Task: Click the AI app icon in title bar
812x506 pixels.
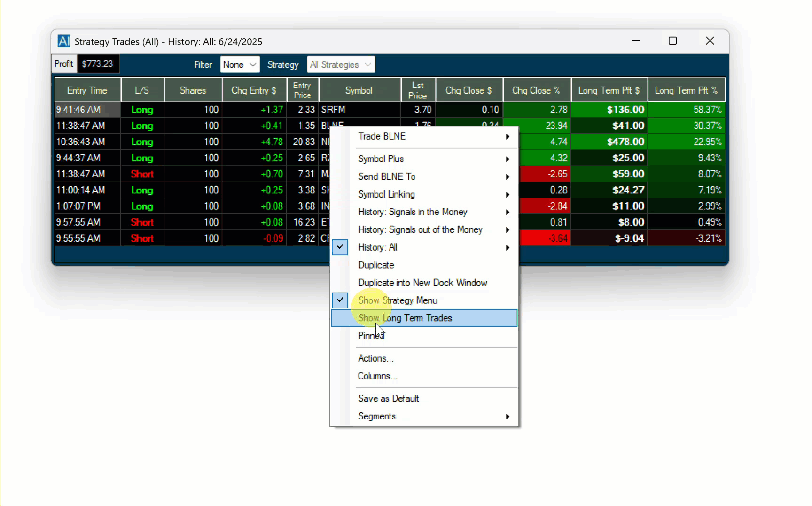Action: [64, 41]
